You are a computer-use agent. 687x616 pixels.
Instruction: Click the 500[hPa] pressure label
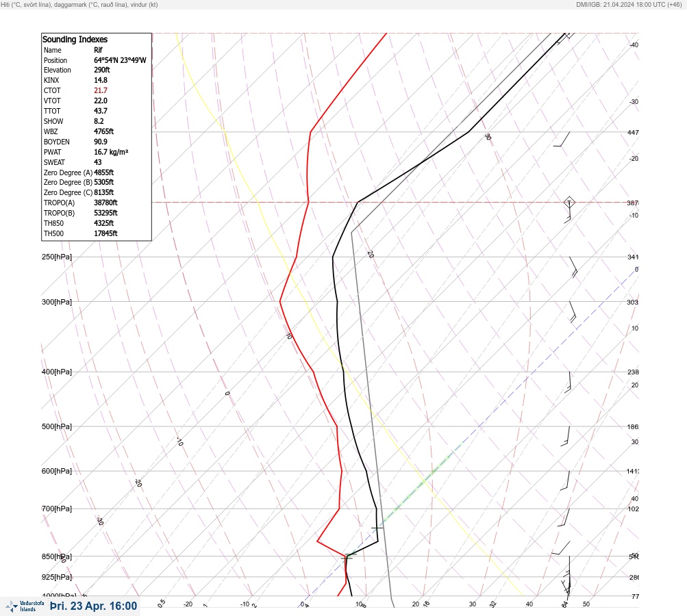pyautogui.click(x=57, y=426)
